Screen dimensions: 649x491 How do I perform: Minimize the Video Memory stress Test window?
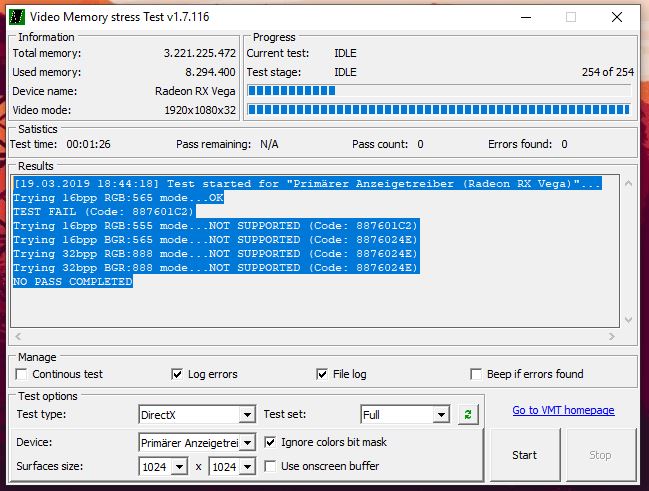point(526,17)
